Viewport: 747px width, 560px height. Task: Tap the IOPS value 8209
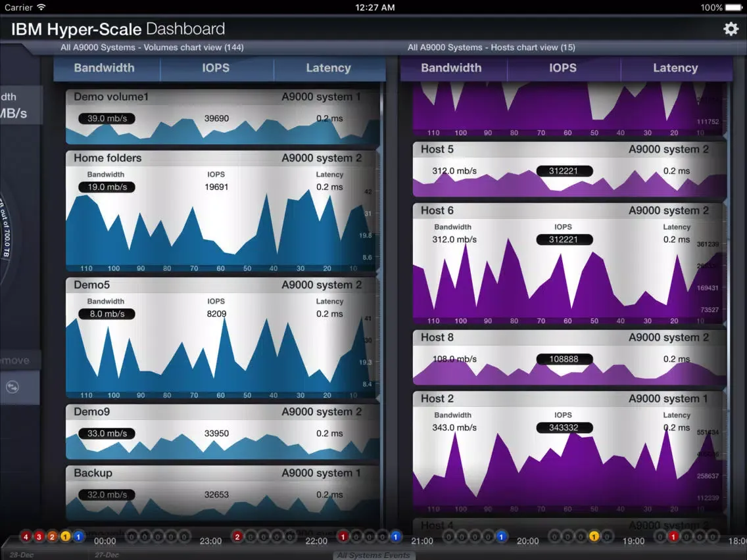click(x=216, y=314)
